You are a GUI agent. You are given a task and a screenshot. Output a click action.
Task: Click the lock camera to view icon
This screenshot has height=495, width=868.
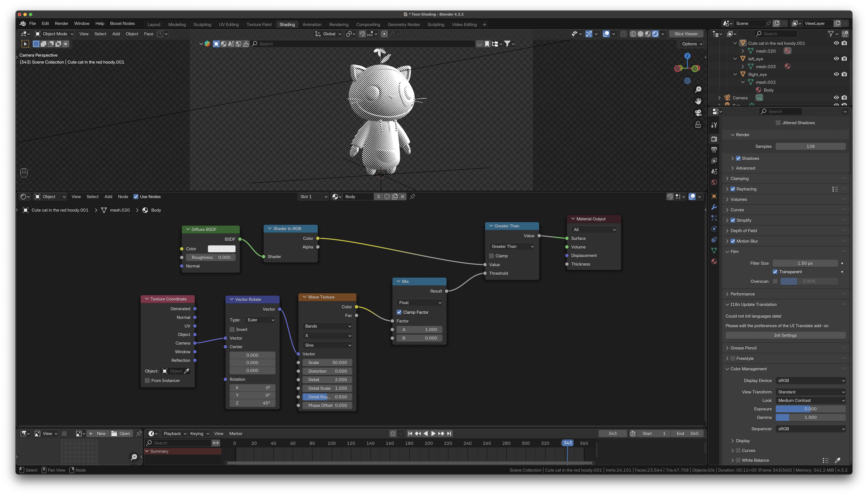698,125
